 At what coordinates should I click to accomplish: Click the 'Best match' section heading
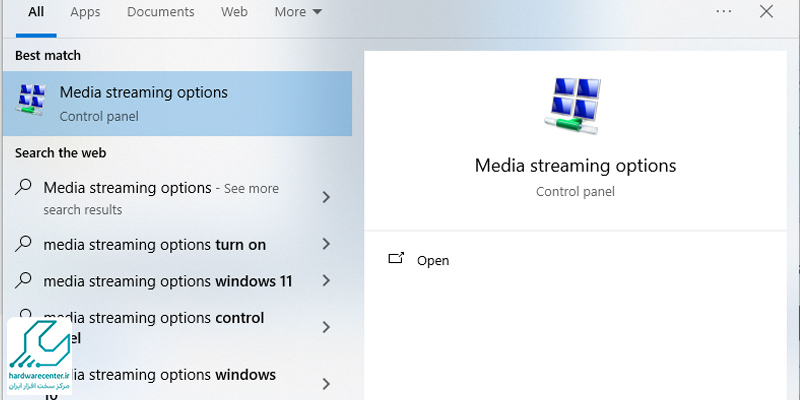click(x=48, y=55)
